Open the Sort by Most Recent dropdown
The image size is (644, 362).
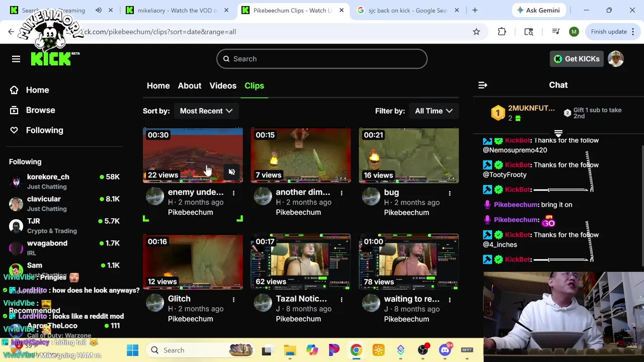click(x=206, y=111)
